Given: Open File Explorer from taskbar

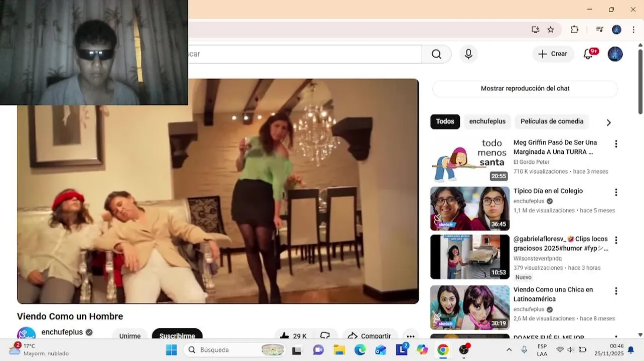Looking at the screenshot, I should tap(339, 350).
